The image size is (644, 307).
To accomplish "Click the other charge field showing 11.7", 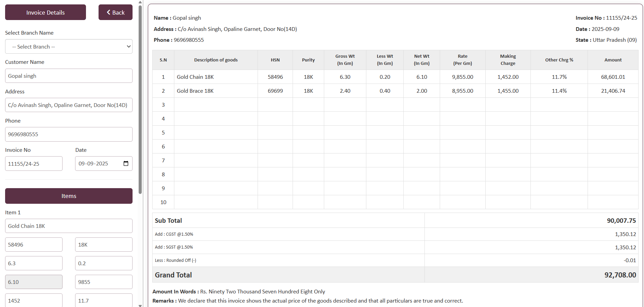I will 104,300.
